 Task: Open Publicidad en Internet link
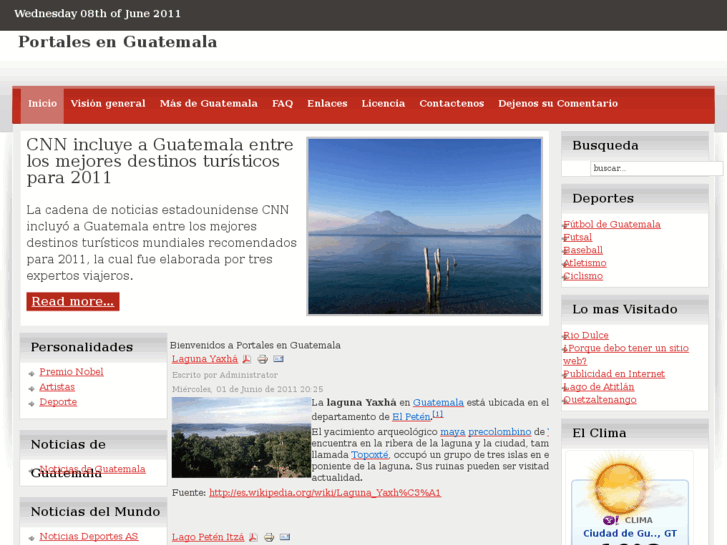pyautogui.click(x=614, y=374)
